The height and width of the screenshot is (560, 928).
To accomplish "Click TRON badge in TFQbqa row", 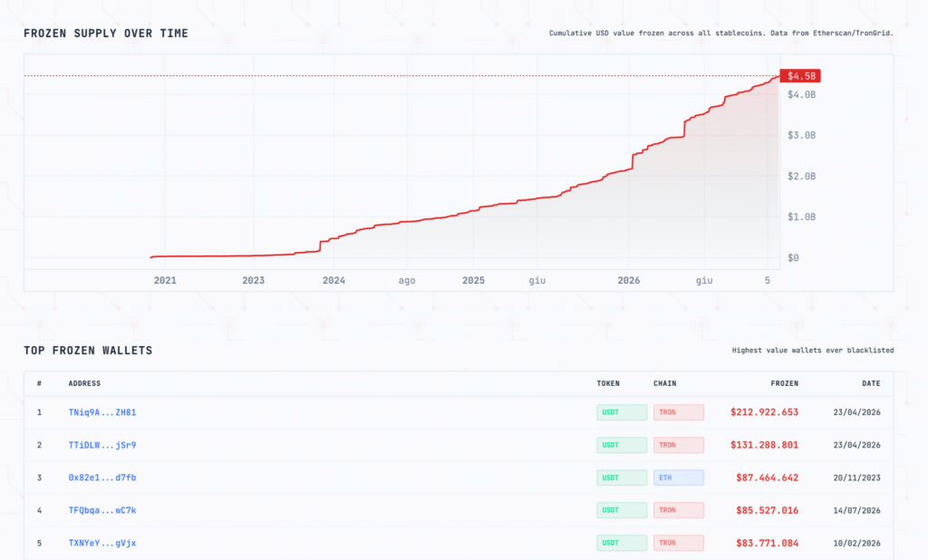I will pos(678,510).
